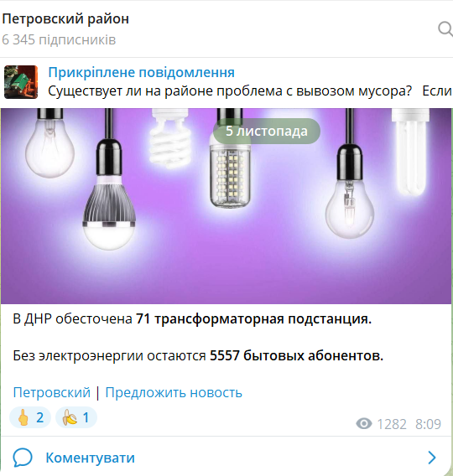Screen dimensions: 453x476
Task: Click the pinned message thumbnail image
Action: [21, 82]
